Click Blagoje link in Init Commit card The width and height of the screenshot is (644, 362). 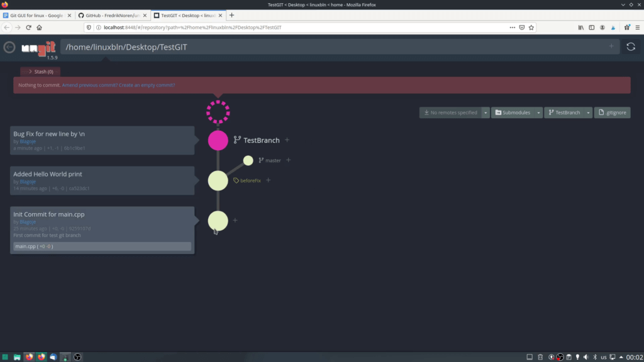[x=28, y=222]
